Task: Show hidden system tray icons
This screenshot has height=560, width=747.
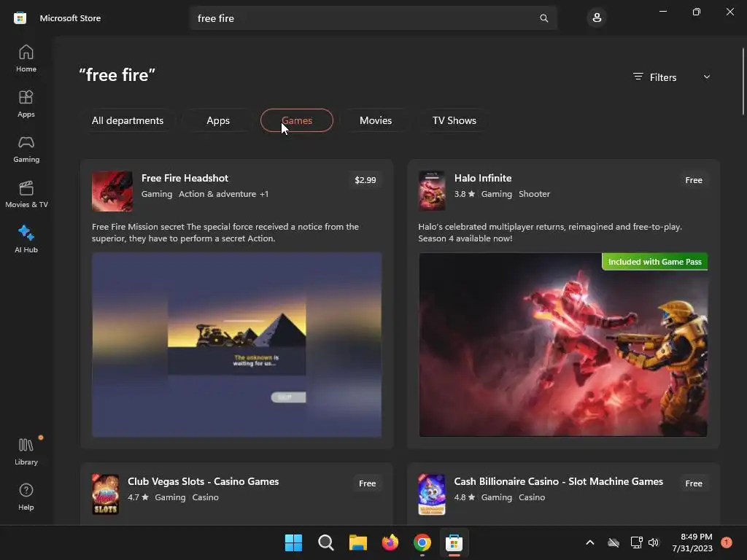Action: click(589, 542)
